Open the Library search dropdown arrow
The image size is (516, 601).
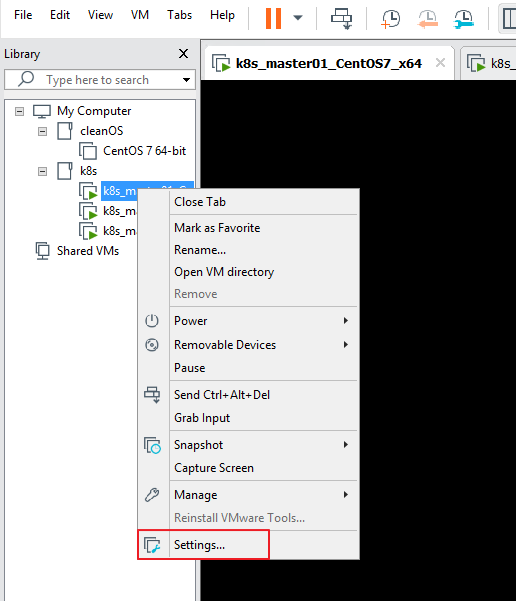186,80
